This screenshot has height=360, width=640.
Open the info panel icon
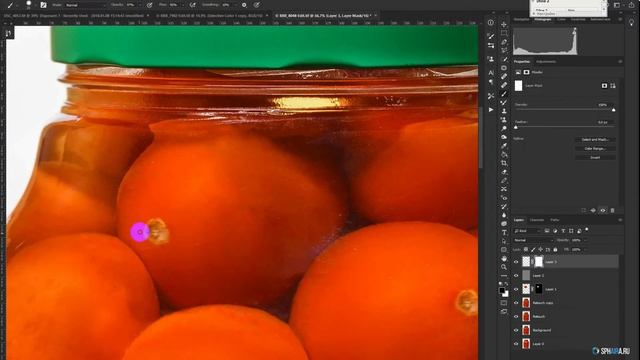491,23
